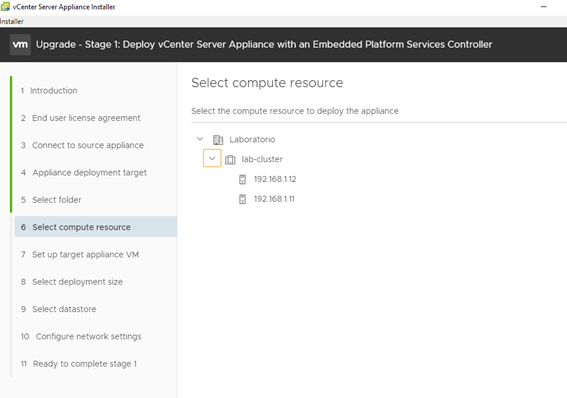This screenshot has height=398, width=567.
Task: Collapse the Laboratorio datacenter node
Action: [200, 139]
